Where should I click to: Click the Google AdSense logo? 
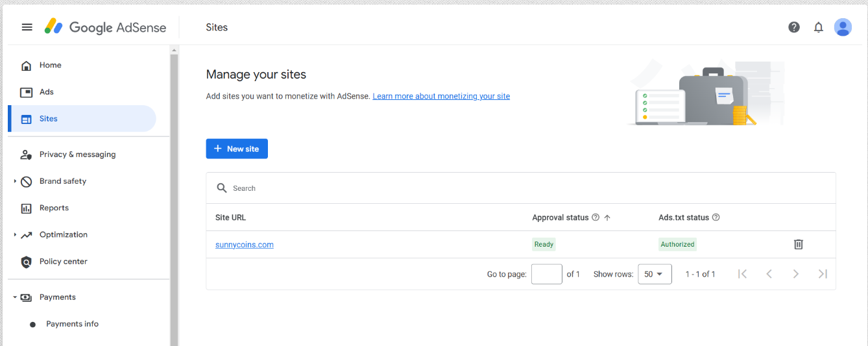[x=105, y=27]
